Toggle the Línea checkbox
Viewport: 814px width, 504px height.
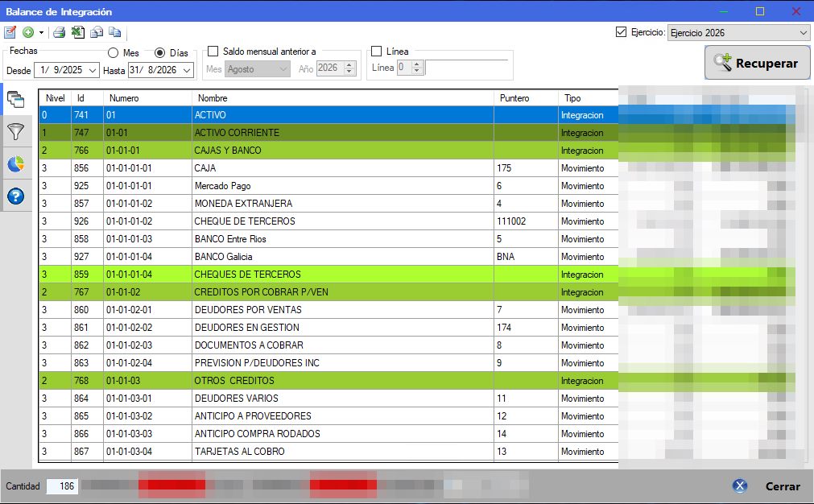[376, 52]
